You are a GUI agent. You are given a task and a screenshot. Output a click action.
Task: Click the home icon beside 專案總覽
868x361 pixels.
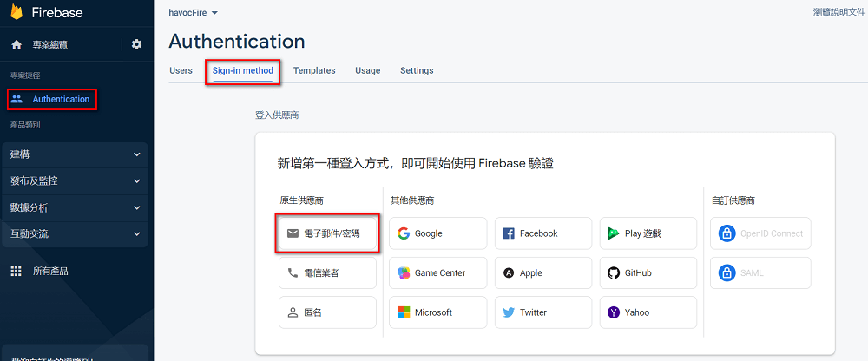click(16, 45)
